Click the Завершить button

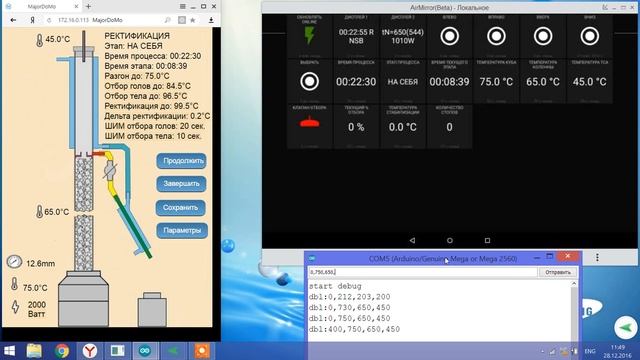click(x=182, y=184)
